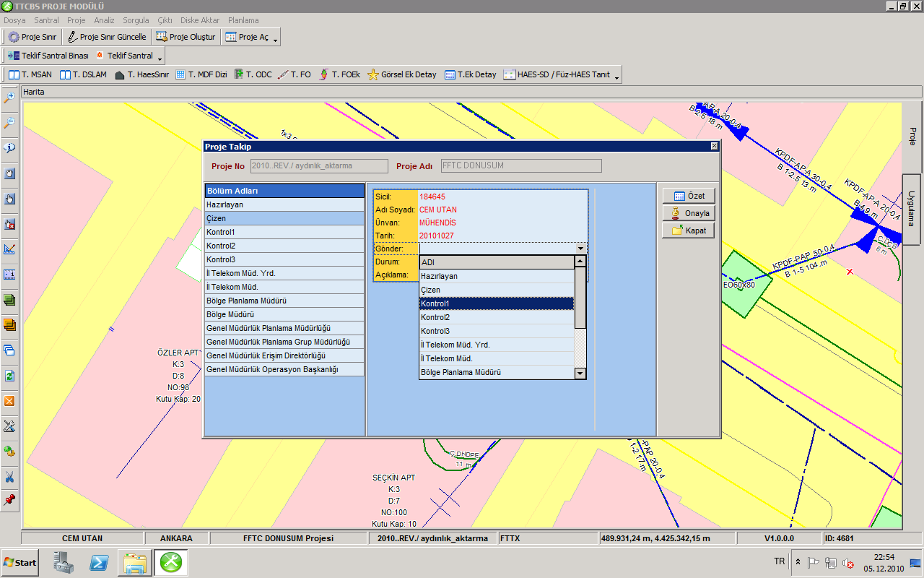This screenshot has width=924, height=578.
Task: Select the zoom out magnifier tool
Action: coord(9,123)
